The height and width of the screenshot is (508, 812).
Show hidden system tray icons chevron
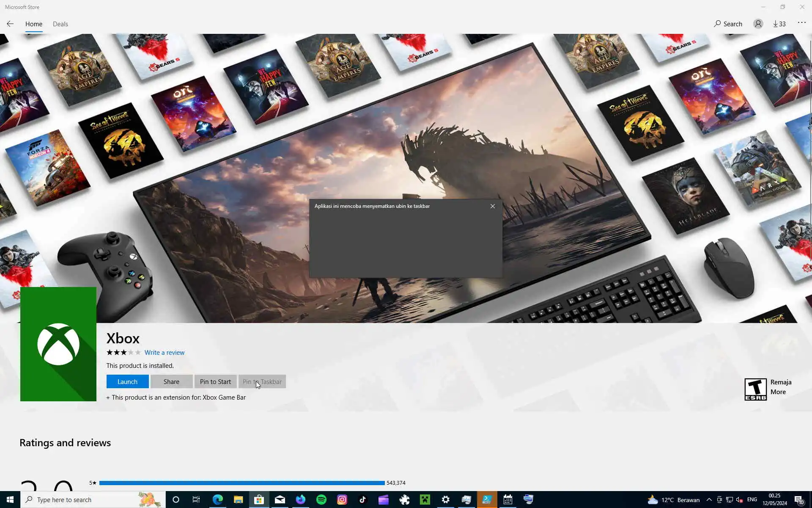709,500
